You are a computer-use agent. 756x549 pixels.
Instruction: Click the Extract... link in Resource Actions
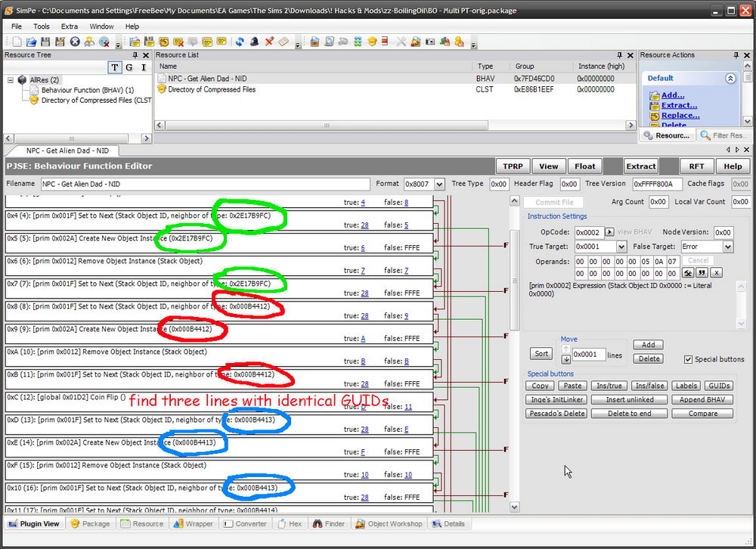coord(679,105)
